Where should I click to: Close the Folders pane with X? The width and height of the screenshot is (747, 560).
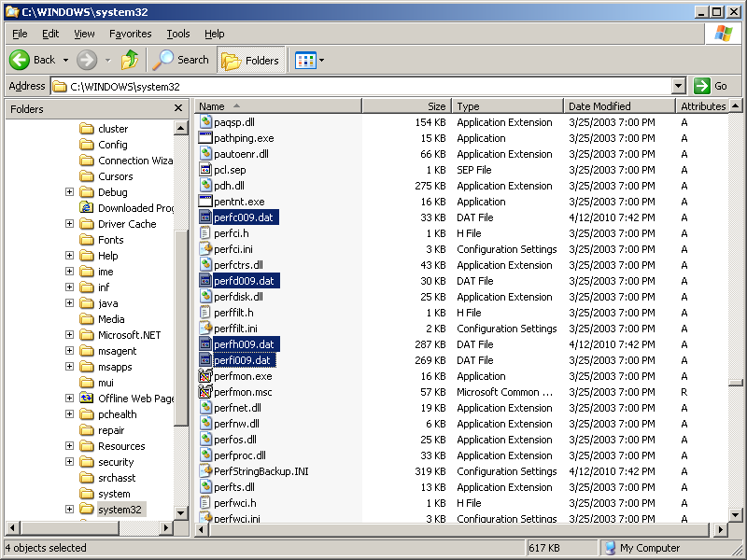click(x=178, y=108)
